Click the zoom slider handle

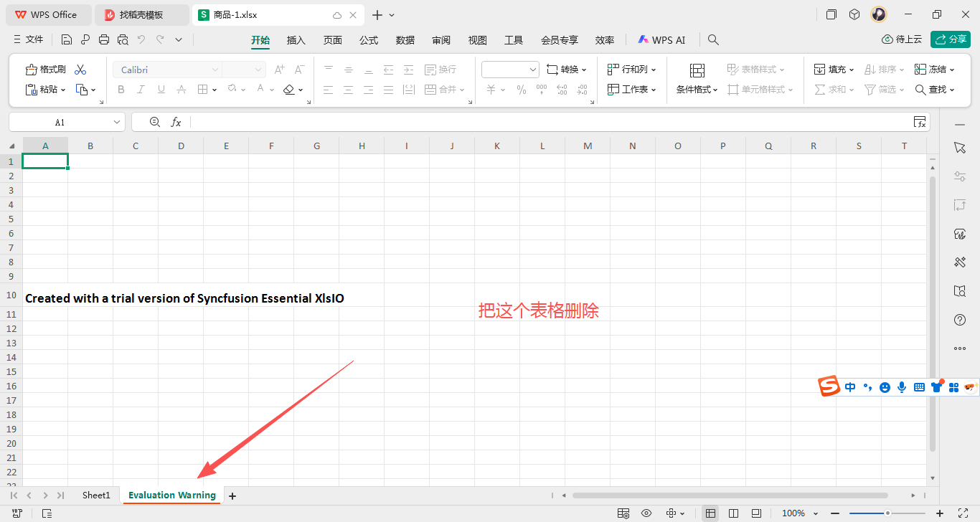(887, 513)
